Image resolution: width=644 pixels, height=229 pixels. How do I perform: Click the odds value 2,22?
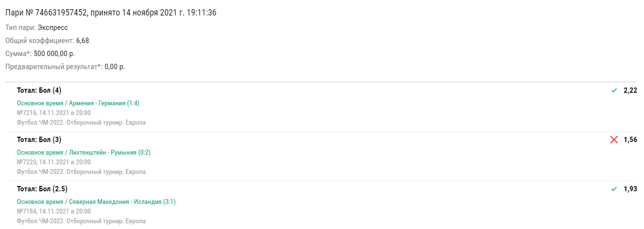630,90
